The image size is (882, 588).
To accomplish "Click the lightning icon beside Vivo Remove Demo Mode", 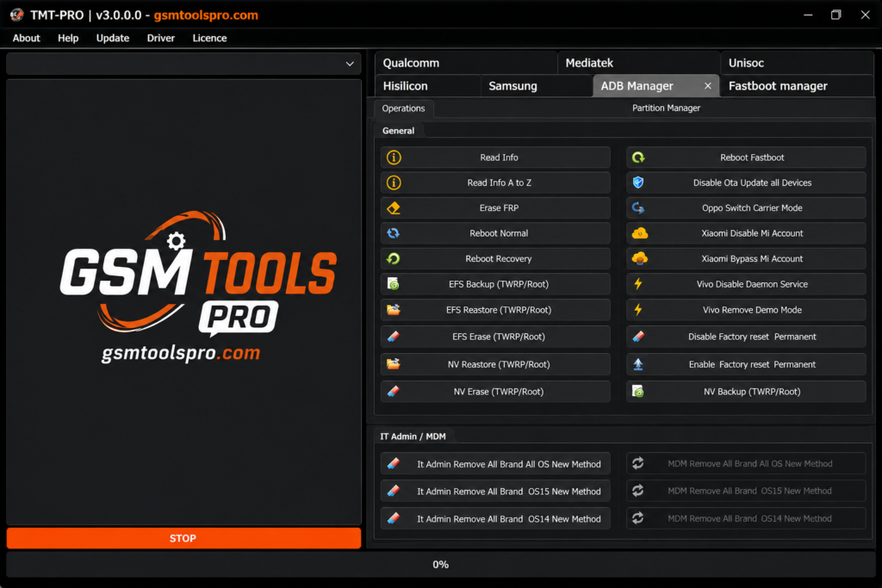I will pyautogui.click(x=638, y=310).
